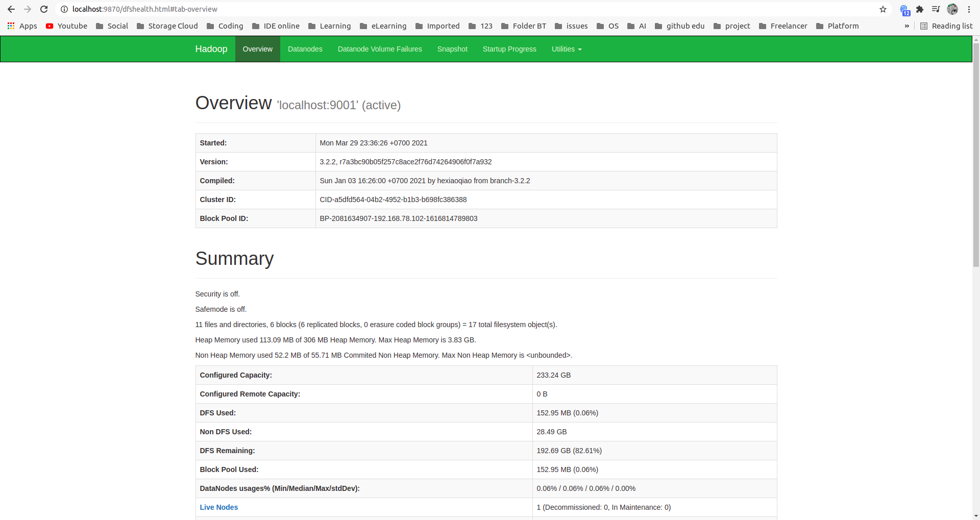Image resolution: width=980 pixels, height=520 pixels.
Task: Open the project bookmark folder
Action: 732,26
